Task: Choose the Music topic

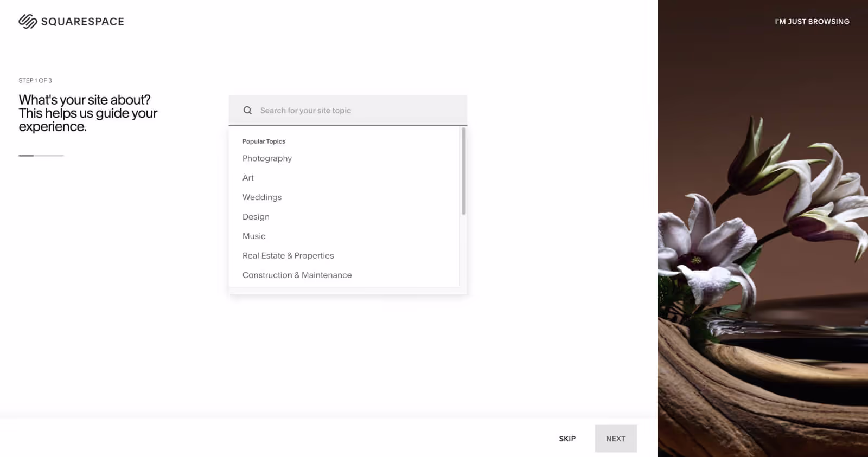Action: [x=254, y=236]
